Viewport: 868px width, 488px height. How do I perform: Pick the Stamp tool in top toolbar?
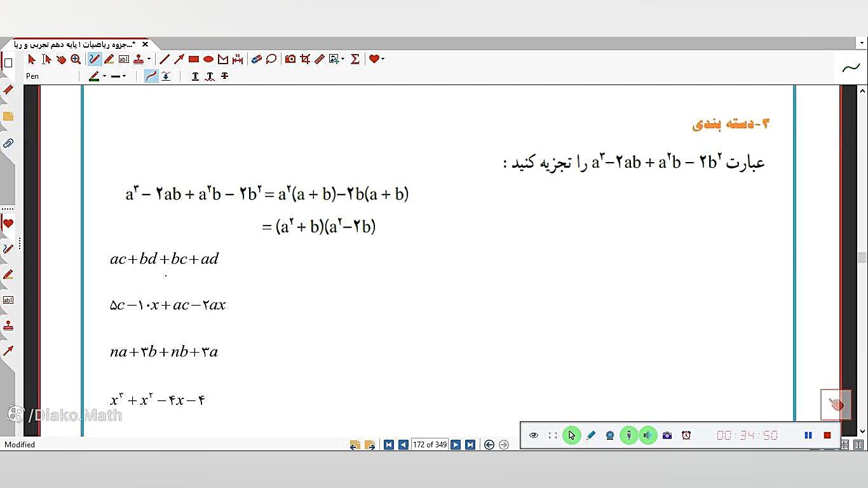(139, 59)
